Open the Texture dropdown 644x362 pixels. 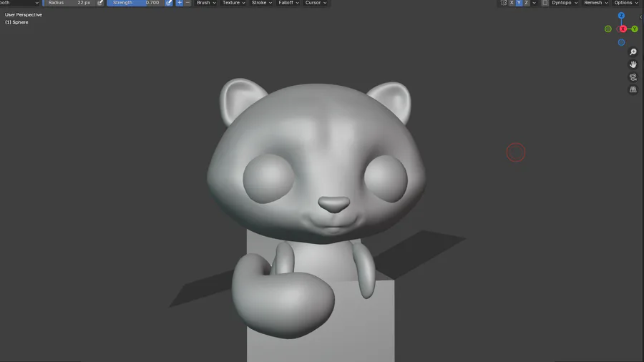tap(234, 3)
